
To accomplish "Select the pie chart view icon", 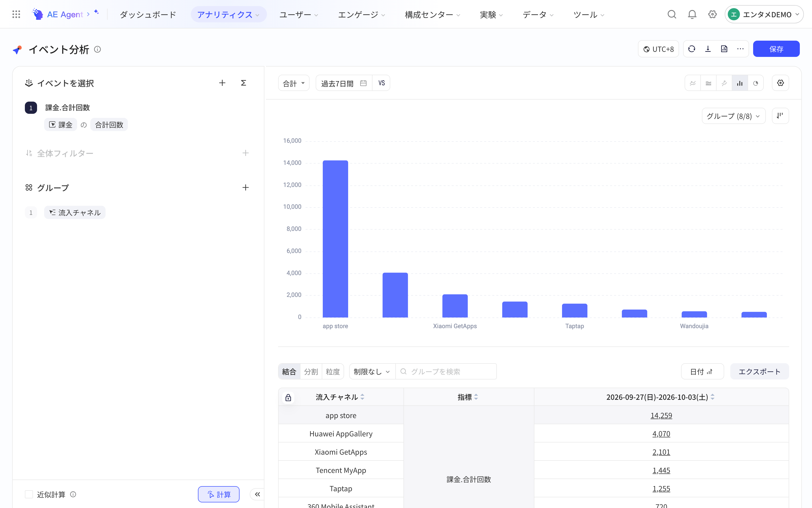I will point(756,83).
